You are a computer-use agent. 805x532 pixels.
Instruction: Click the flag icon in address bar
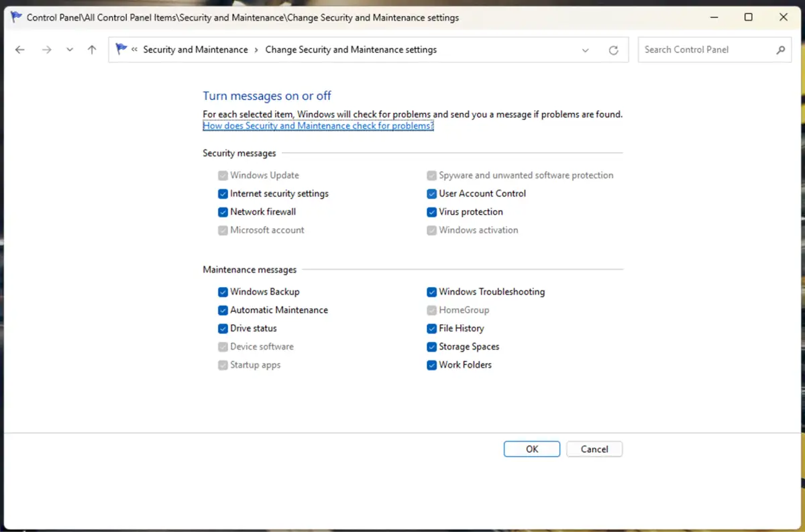(121, 49)
